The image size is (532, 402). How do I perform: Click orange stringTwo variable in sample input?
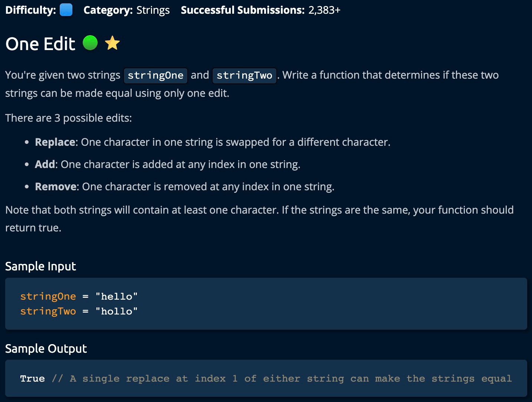(48, 311)
